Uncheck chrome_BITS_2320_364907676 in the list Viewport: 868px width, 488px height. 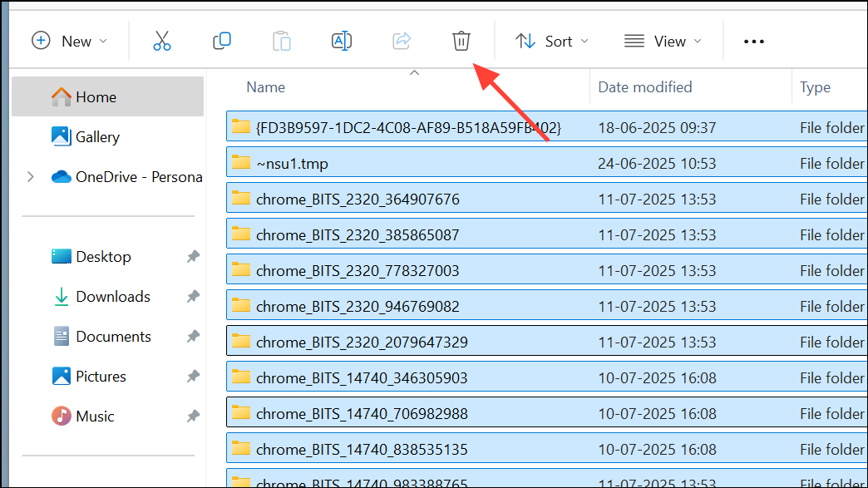(x=239, y=199)
